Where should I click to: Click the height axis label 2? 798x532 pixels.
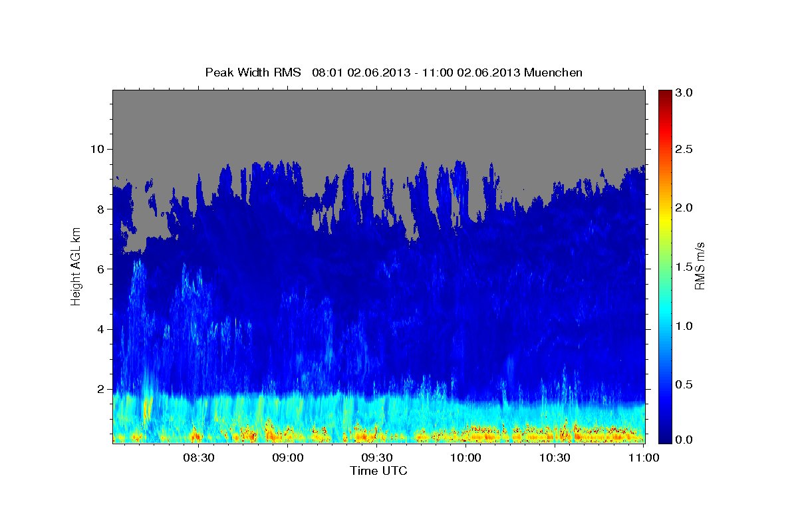pos(102,389)
